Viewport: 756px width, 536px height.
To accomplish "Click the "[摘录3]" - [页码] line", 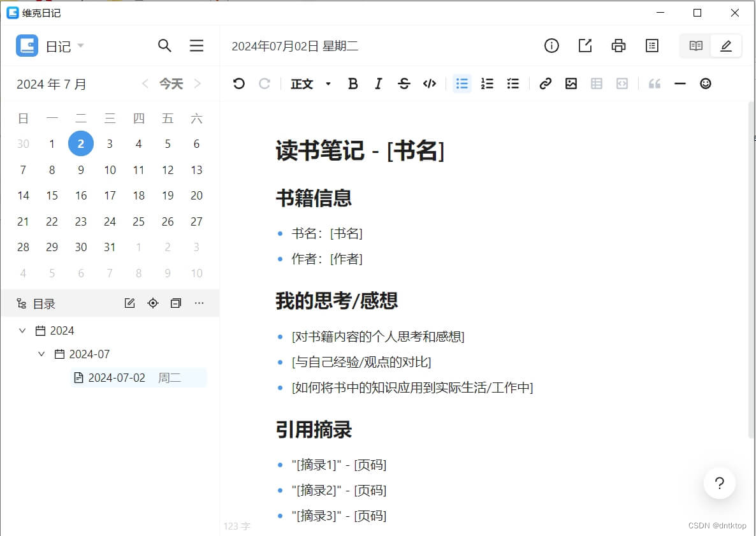I will (x=339, y=516).
